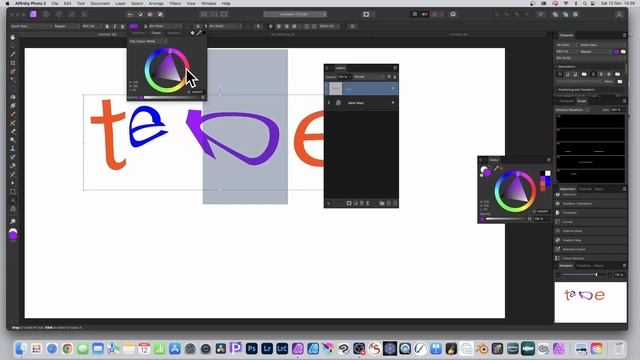Click the group layers icon in Layers footer
Image resolution: width=640 pixels, height=360 pixels.
(382, 203)
